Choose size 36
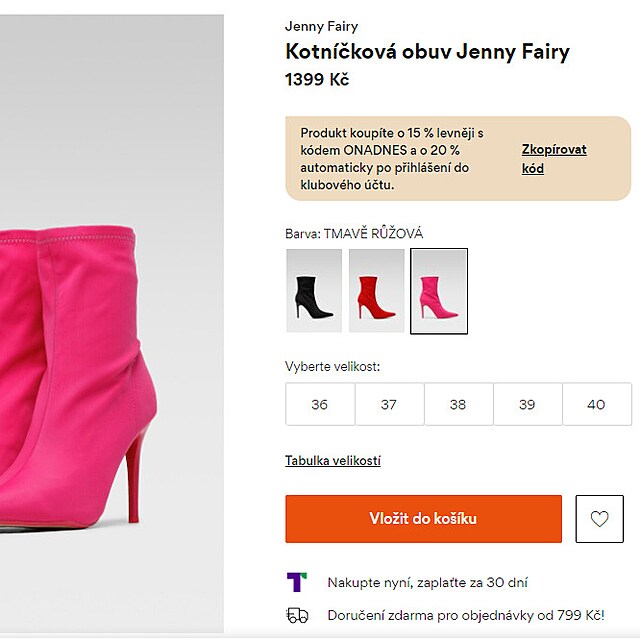The image size is (640, 640). [320, 404]
